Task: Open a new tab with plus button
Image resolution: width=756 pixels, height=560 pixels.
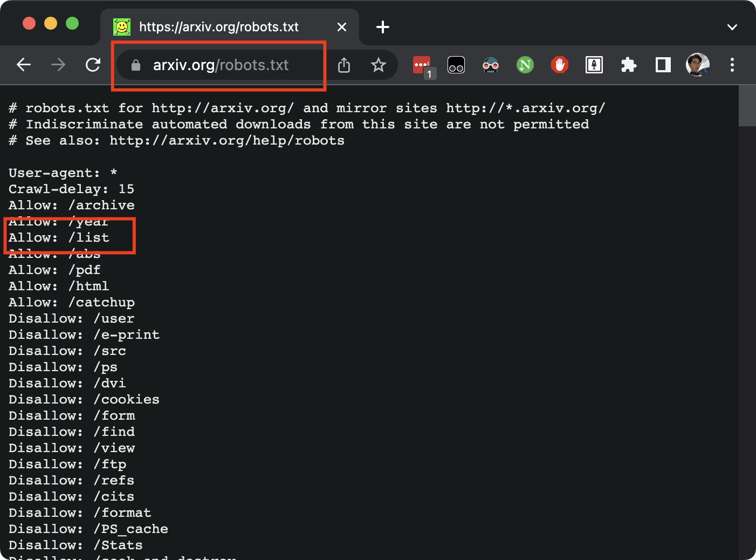Action: (383, 27)
